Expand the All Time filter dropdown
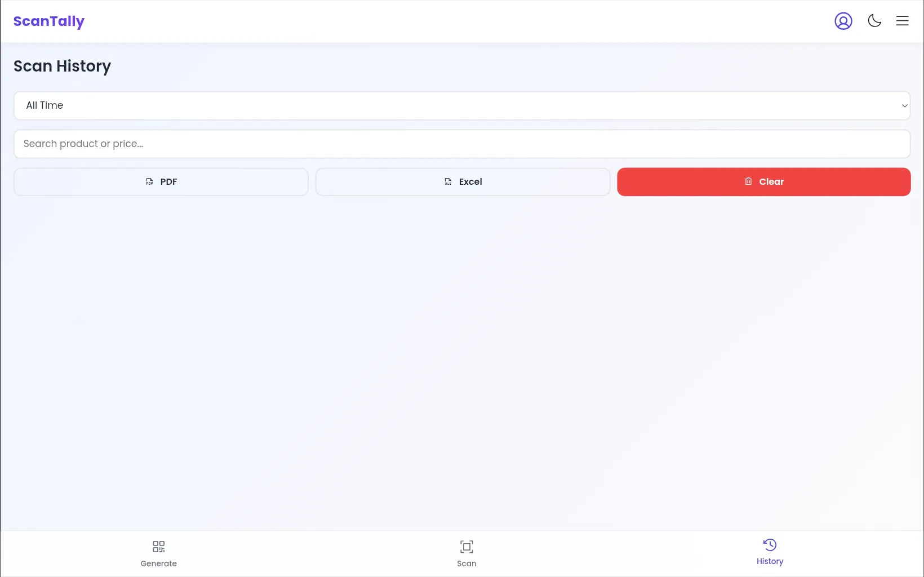 tap(462, 105)
